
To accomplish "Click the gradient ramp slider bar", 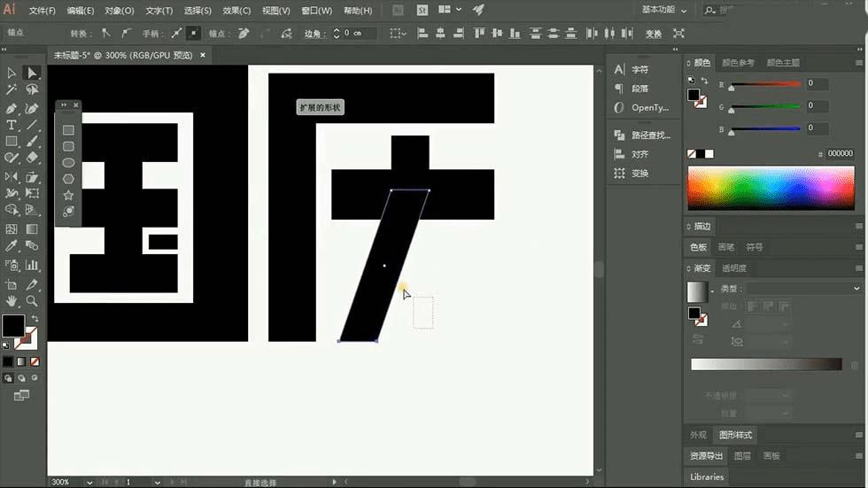I will point(766,364).
